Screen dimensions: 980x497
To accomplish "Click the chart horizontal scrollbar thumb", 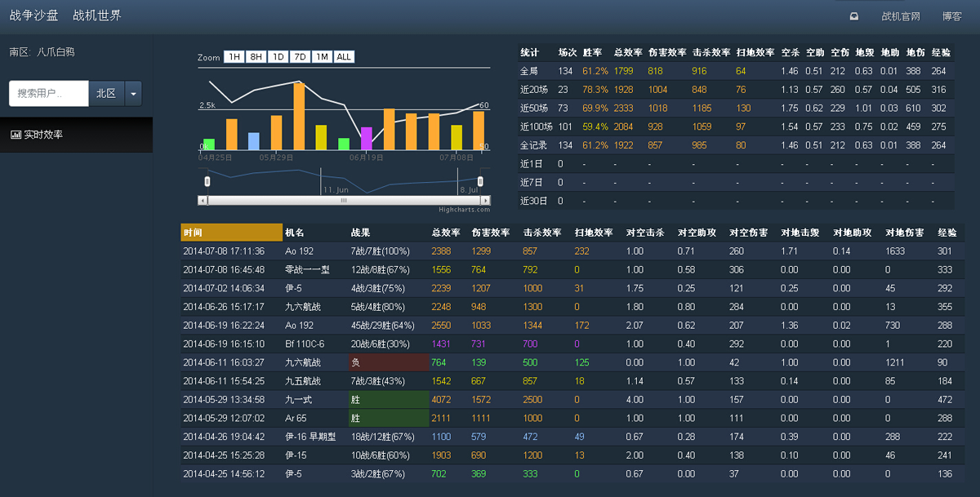I will point(344,200).
